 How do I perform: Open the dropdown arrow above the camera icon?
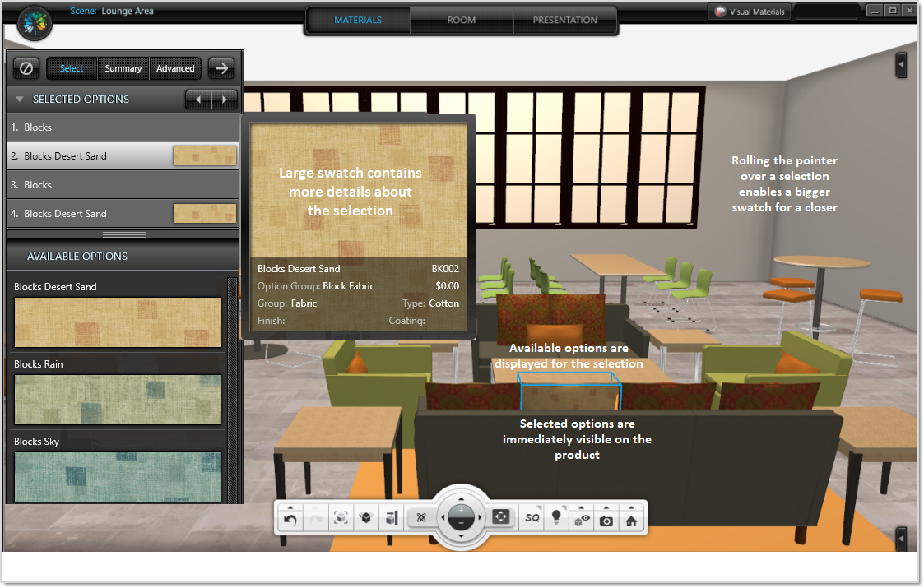click(606, 507)
